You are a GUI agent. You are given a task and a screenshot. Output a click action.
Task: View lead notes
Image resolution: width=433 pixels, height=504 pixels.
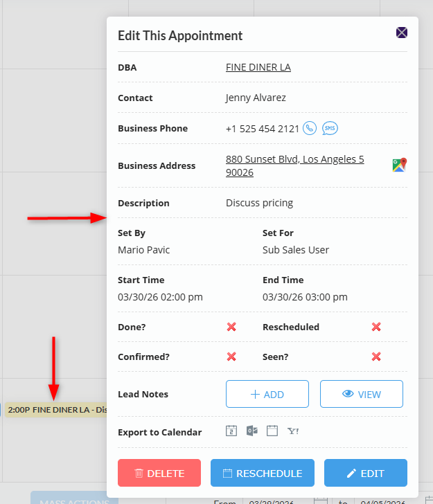coord(361,394)
